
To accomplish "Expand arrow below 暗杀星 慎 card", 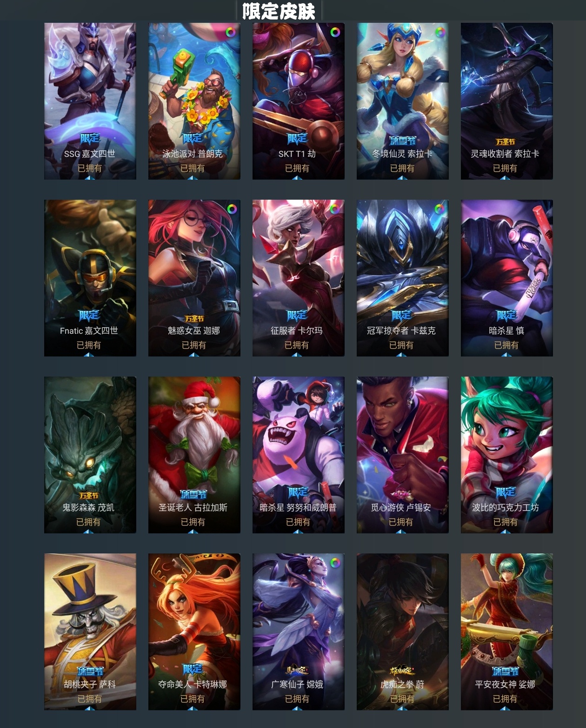I will click(x=506, y=354).
